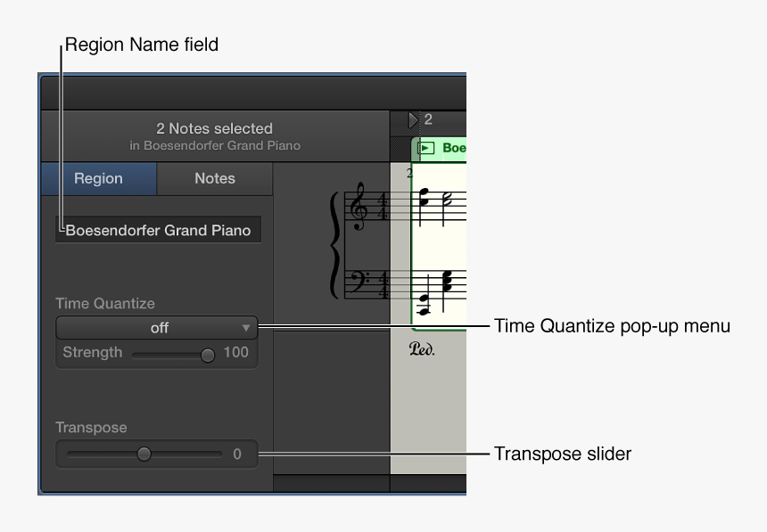Image resolution: width=767 pixels, height=532 pixels.
Task: Click 'in Boesendorfer Grand Piano' subtitle text
Action: 215,146
